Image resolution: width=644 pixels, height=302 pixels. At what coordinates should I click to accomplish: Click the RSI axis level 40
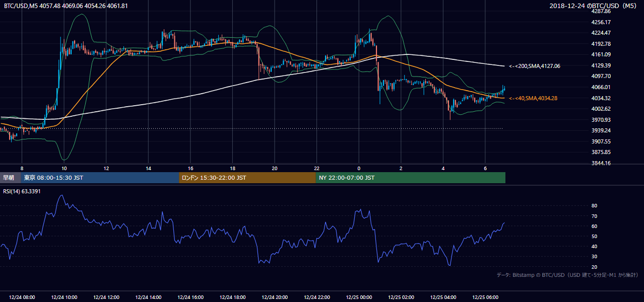coord(594,246)
